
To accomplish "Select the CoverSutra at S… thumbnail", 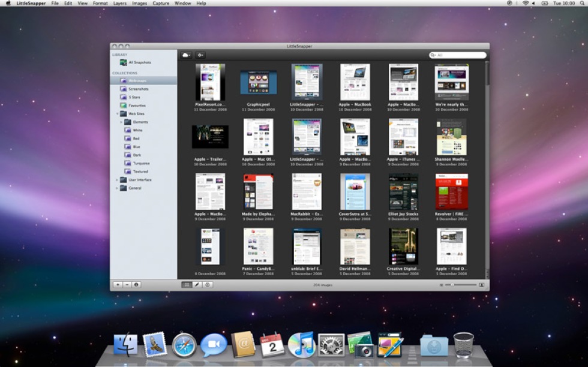I will point(355,191).
